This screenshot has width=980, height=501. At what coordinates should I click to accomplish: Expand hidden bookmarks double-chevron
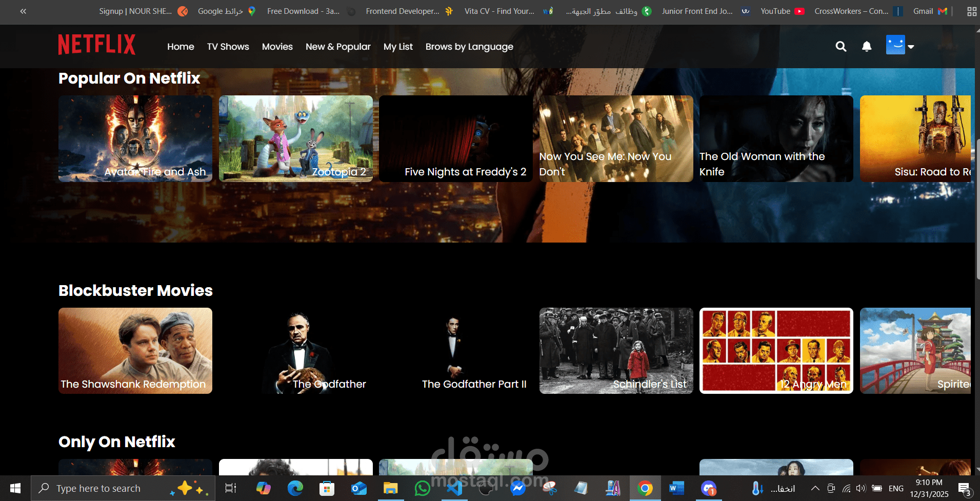click(x=23, y=11)
